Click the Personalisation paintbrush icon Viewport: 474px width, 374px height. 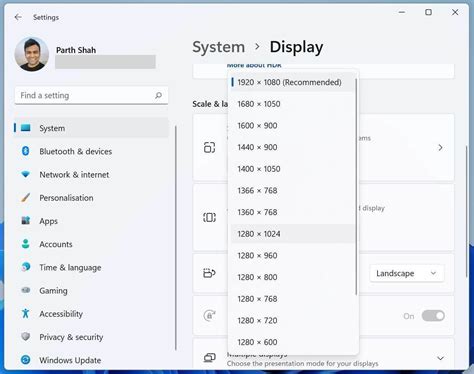click(26, 197)
